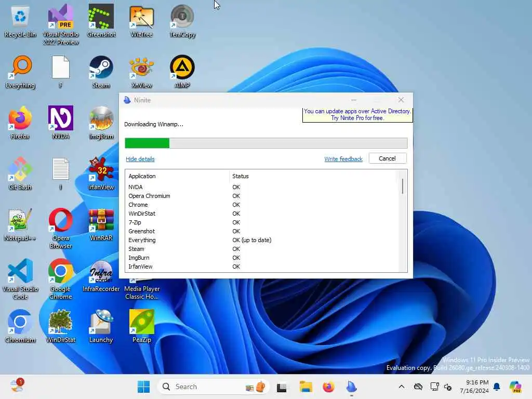The height and width of the screenshot is (399, 532).
Task: Select the Media Player Classic desktop icon
Action: pos(142,290)
